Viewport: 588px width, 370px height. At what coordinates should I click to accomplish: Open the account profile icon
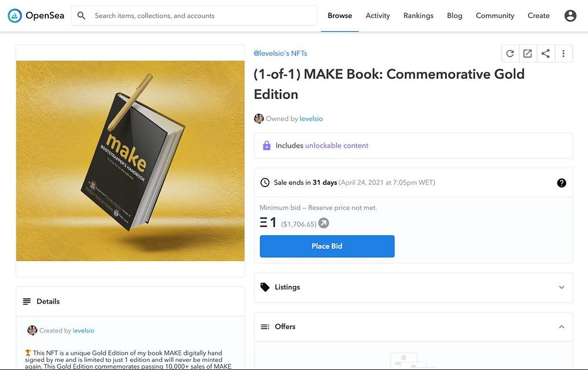[x=570, y=16]
